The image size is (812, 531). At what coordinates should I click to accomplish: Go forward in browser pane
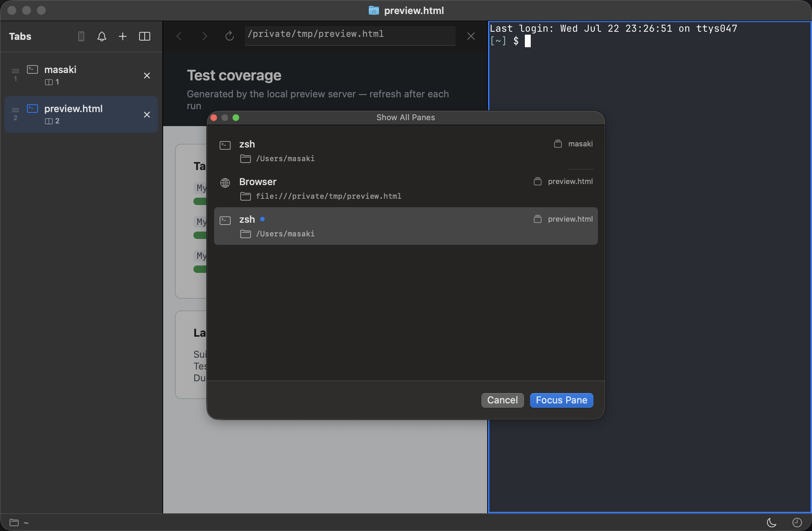[205, 36]
